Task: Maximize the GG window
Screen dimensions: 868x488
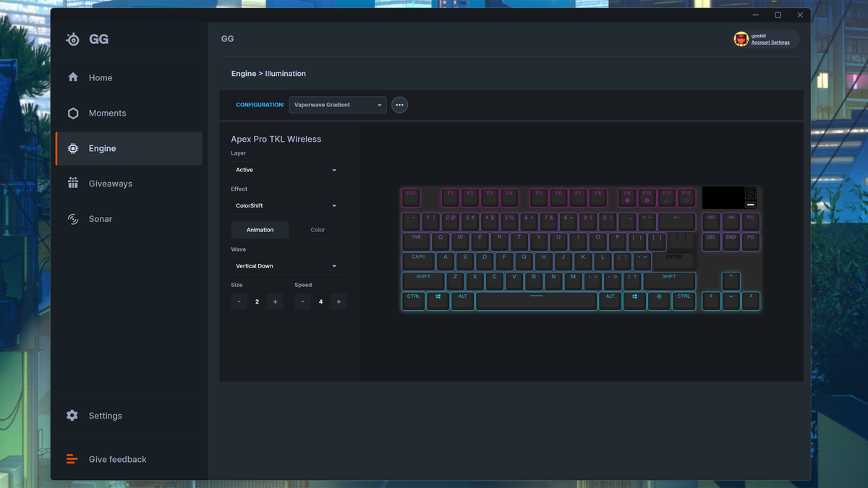Action: [778, 15]
